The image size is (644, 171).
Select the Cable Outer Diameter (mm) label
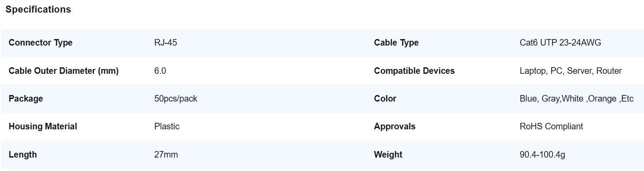64,71
